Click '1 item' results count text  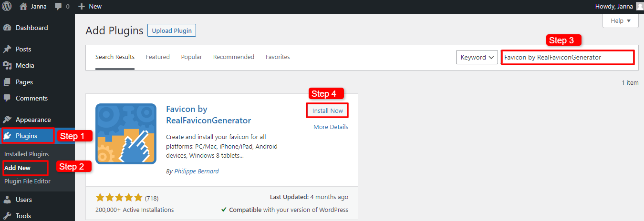tap(630, 82)
